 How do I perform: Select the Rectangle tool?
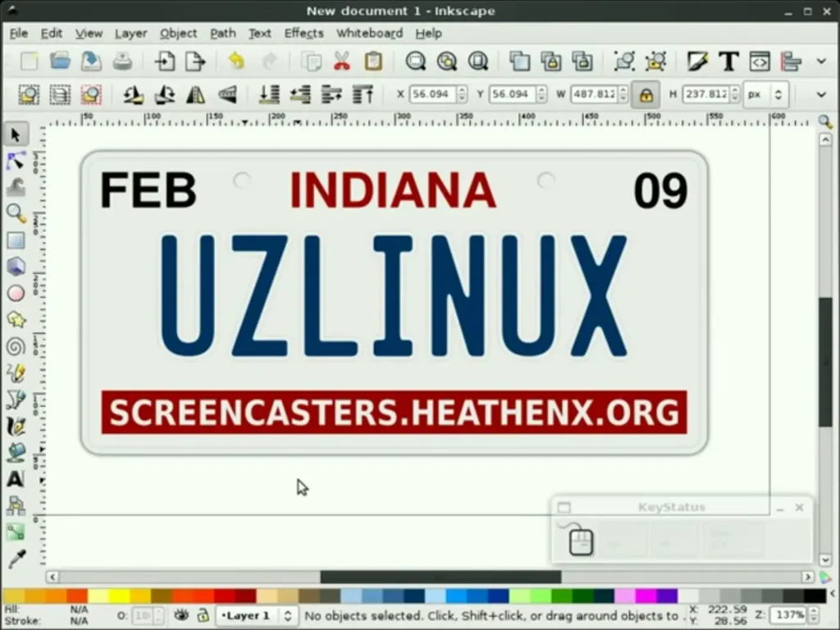pos(16,240)
